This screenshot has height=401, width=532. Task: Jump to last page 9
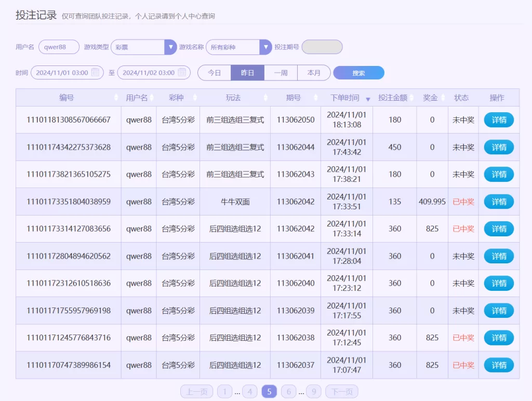(x=314, y=392)
